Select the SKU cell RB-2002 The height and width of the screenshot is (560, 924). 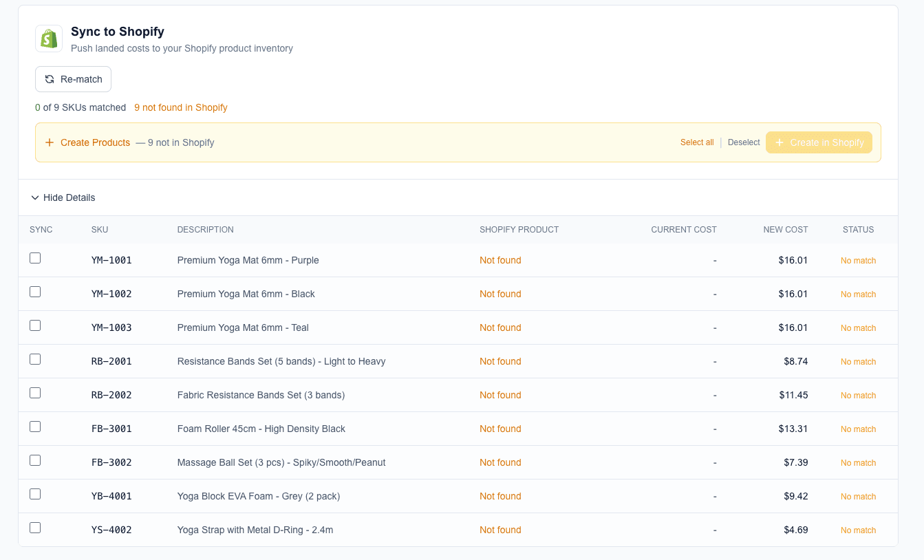pyautogui.click(x=111, y=395)
